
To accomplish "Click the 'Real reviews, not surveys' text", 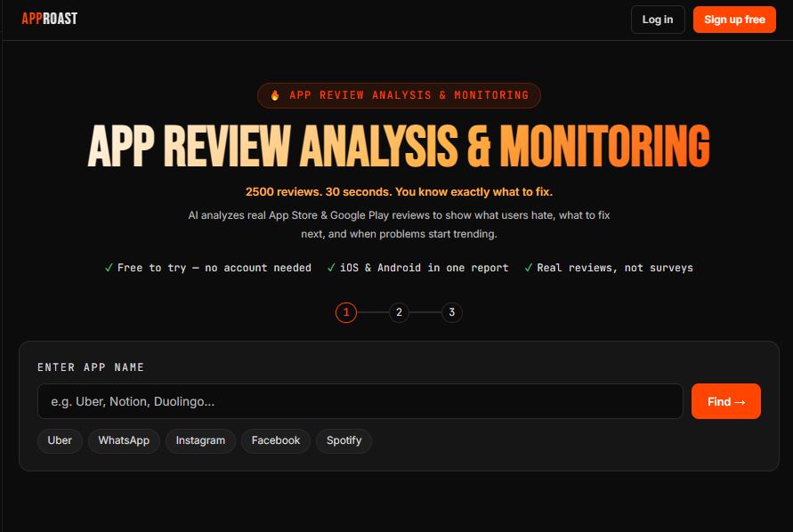I will point(614,268).
